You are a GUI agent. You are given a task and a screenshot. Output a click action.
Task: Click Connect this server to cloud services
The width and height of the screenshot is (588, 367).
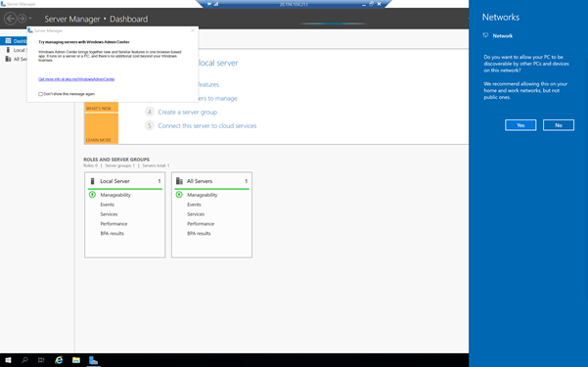(207, 125)
